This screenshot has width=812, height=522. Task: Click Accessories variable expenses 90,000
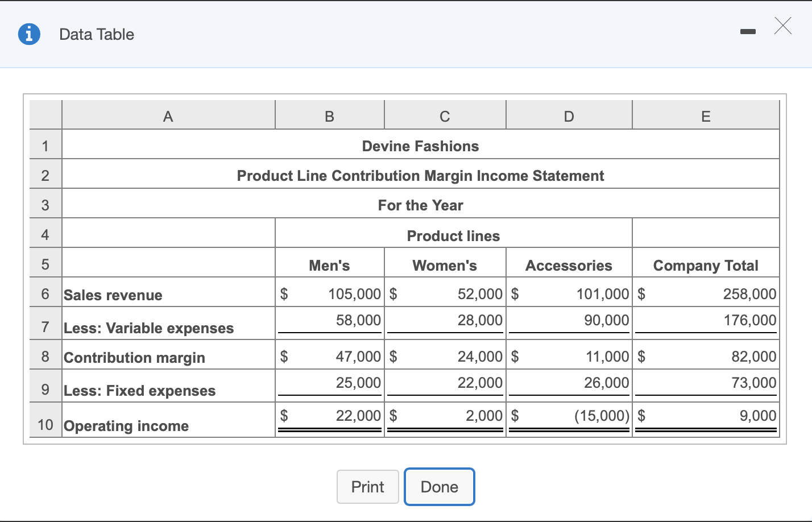point(607,320)
